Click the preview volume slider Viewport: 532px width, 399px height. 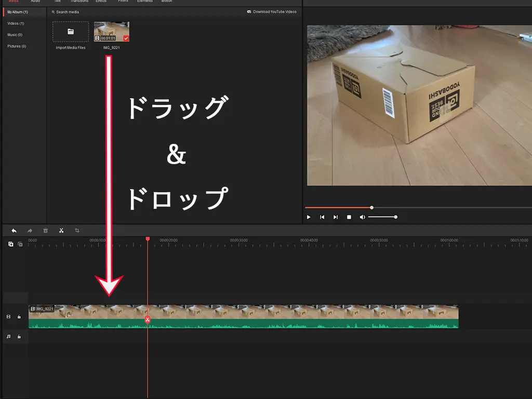[382, 217]
